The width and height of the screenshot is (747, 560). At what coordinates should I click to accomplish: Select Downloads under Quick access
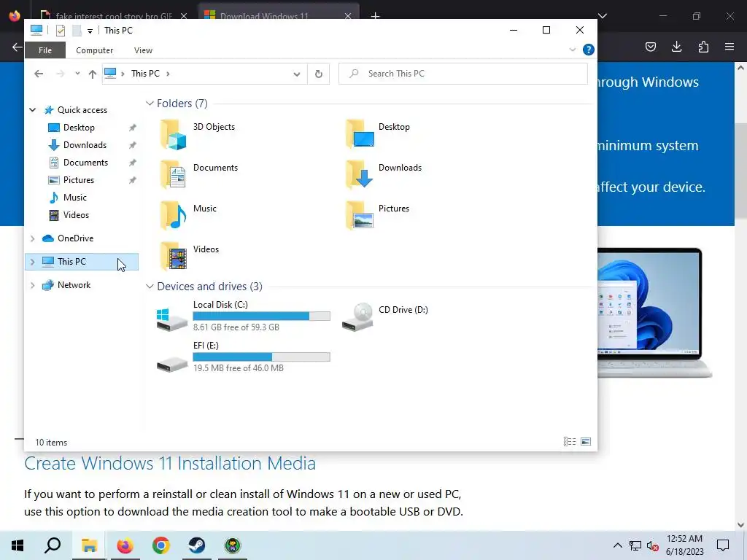pos(85,145)
